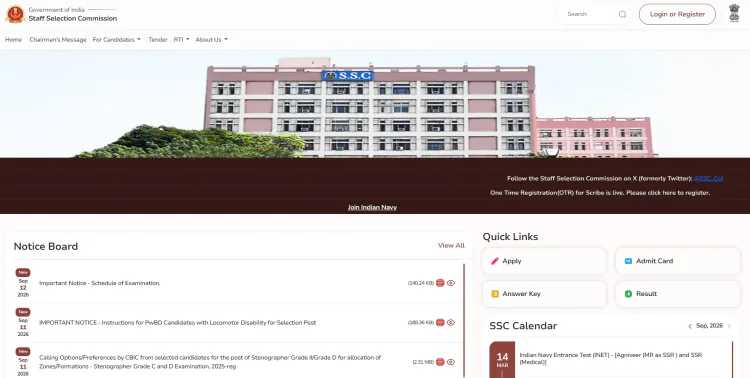Screen dimensions: 750x378
Task: Click into the Search input field
Action: pos(591,14)
